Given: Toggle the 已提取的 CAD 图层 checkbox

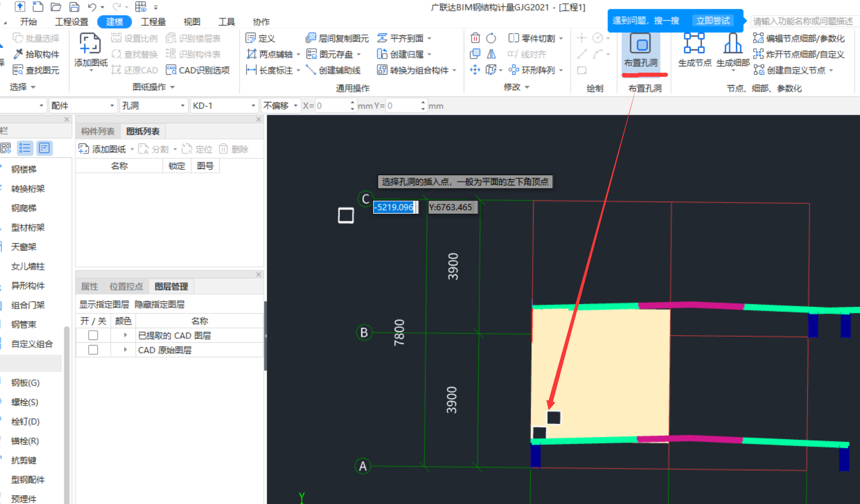Looking at the screenshot, I should [x=93, y=336].
